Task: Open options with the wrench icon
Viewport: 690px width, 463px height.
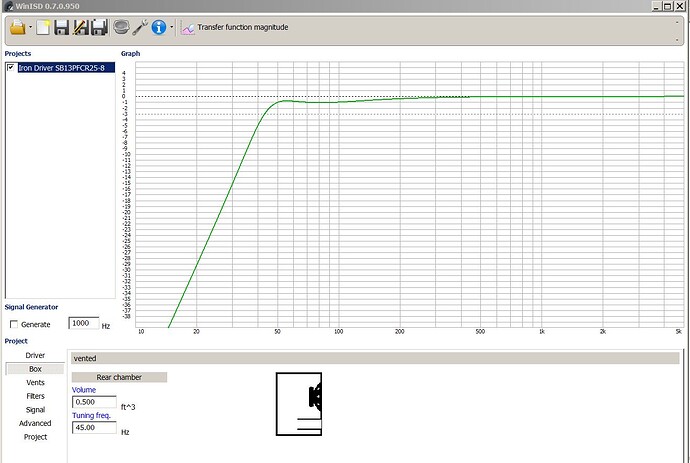Action: (x=140, y=27)
